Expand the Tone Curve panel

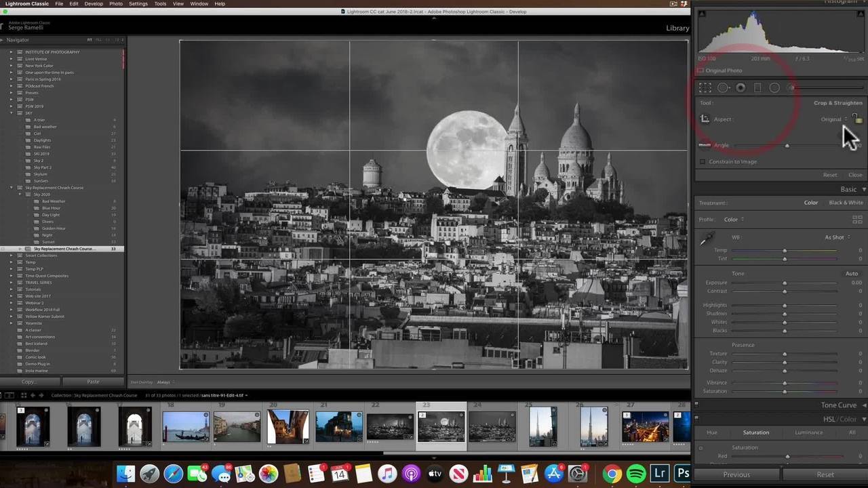click(863, 405)
